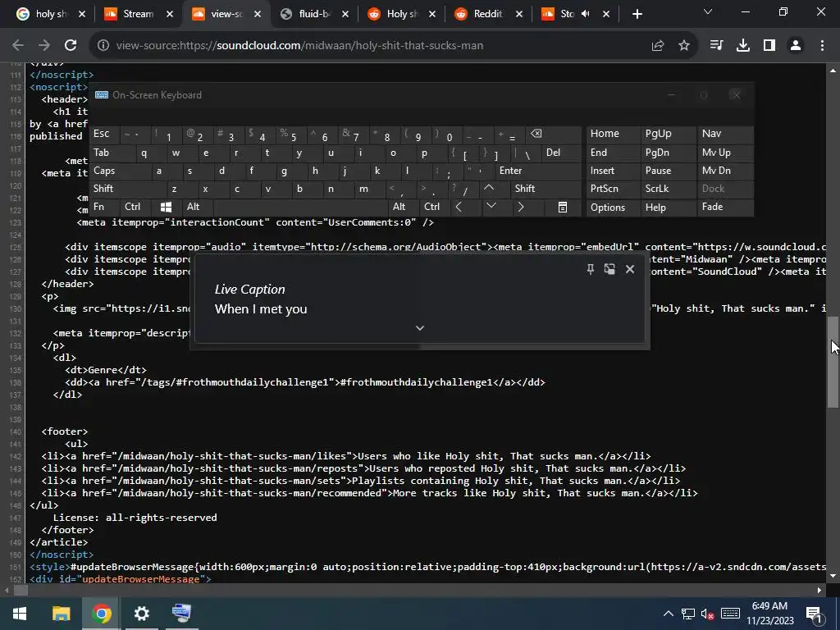Tap the context menu key on On-Screen Keyboard
Viewport: 840px width, 630px height.
tap(563, 208)
